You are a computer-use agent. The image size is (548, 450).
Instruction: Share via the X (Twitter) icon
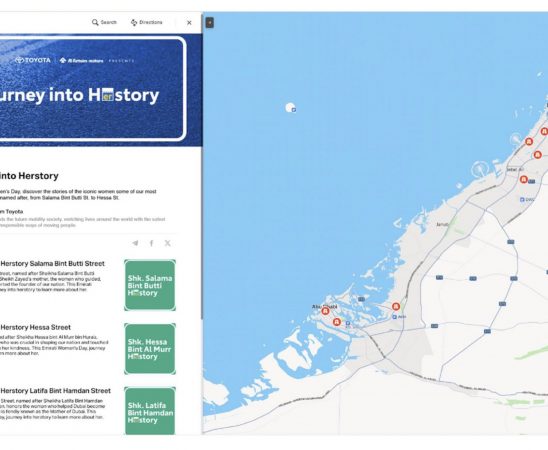[167, 243]
